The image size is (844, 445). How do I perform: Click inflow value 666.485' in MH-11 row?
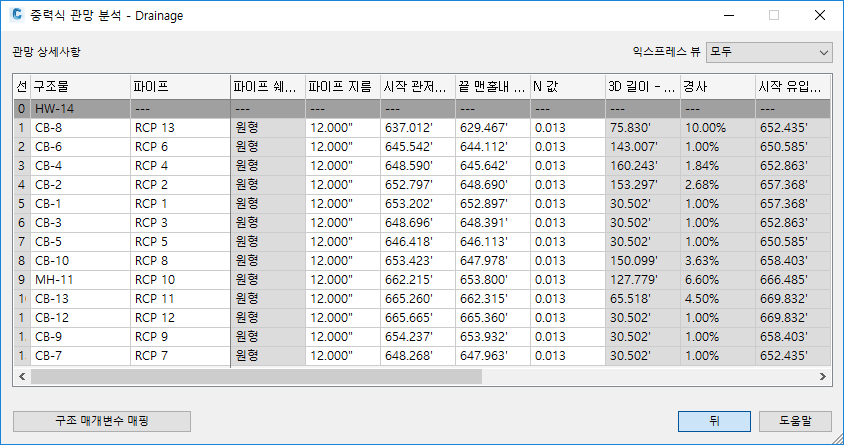click(792, 280)
